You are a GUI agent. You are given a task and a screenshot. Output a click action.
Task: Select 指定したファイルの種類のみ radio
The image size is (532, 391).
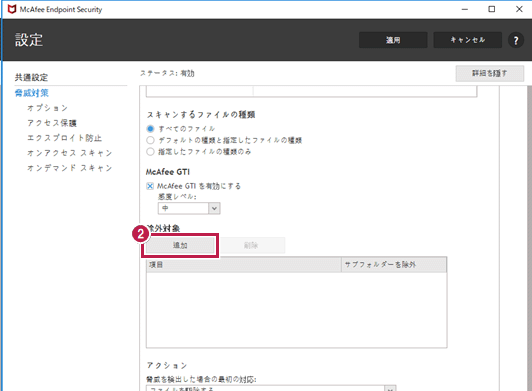tap(150, 151)
